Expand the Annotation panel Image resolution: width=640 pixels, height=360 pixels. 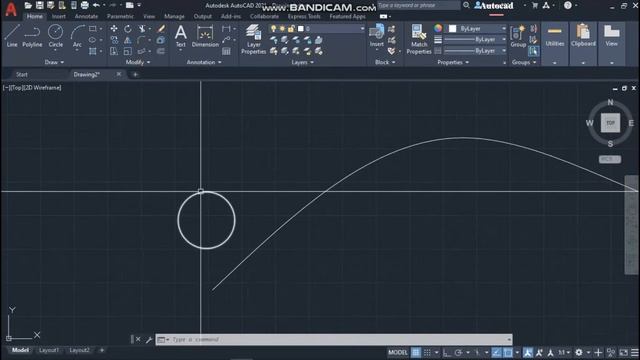[x=204, y=62]
